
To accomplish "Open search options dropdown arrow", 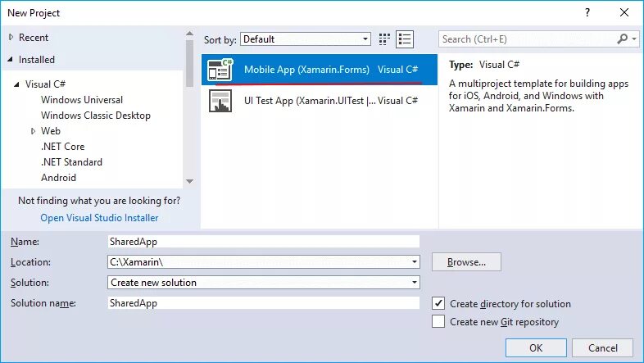I will (x=634, y=39).
